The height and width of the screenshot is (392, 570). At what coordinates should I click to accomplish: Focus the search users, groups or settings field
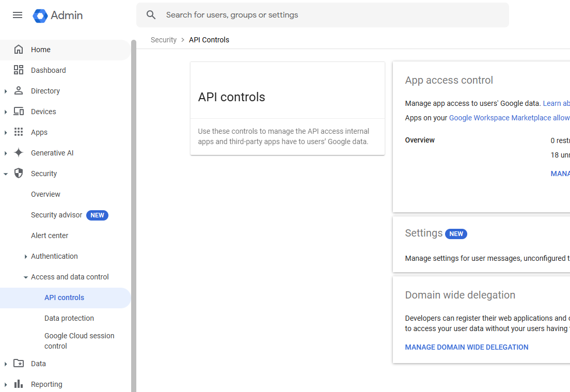coord(323,15)
